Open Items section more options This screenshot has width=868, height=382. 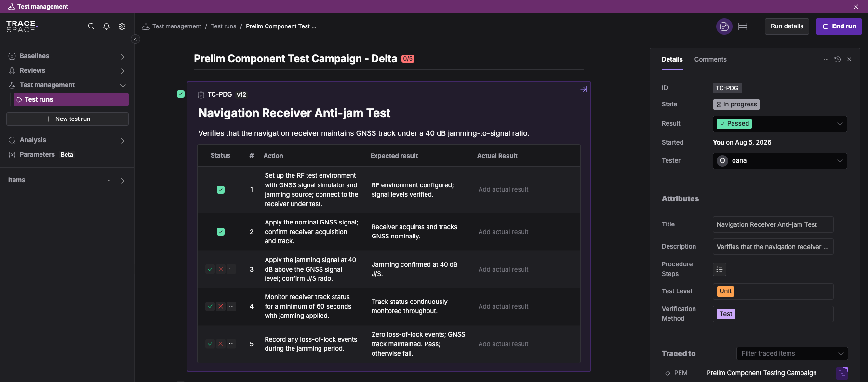108,180
